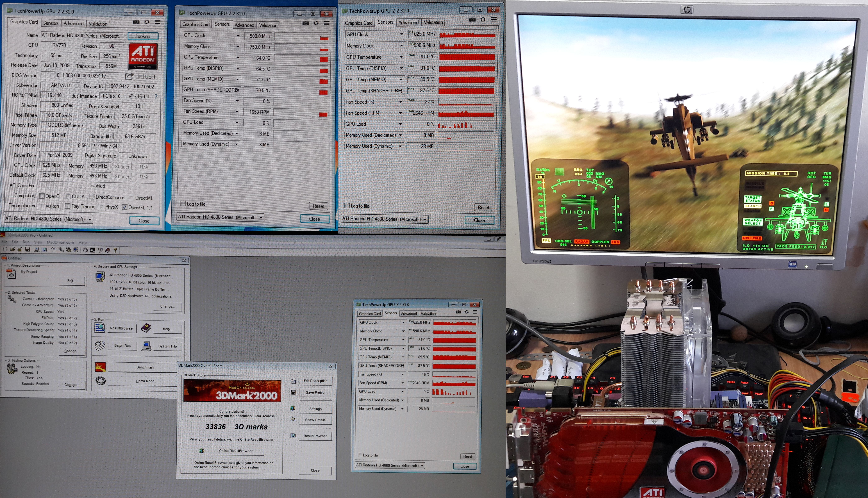Screen dimensions: 868x498
Task: Open the View menu in 3DMark2000
Action: point(38,242)
